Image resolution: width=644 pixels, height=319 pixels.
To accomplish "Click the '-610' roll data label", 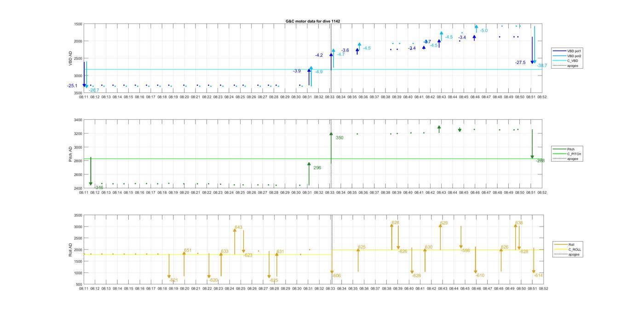I will pyautogui.click(x=480, y=276).
